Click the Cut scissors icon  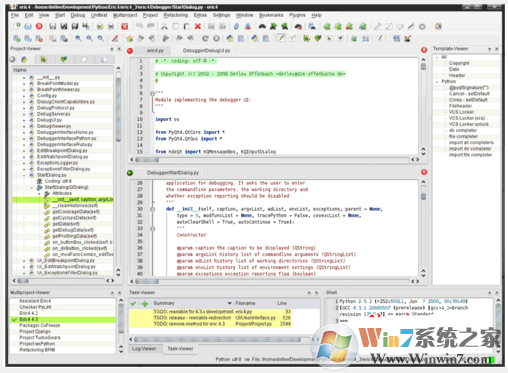click(x=164, y=26)
